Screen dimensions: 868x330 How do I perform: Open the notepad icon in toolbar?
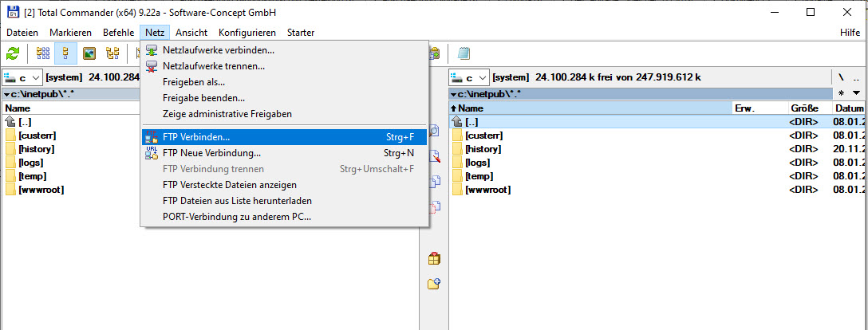(x=464, y=53)
